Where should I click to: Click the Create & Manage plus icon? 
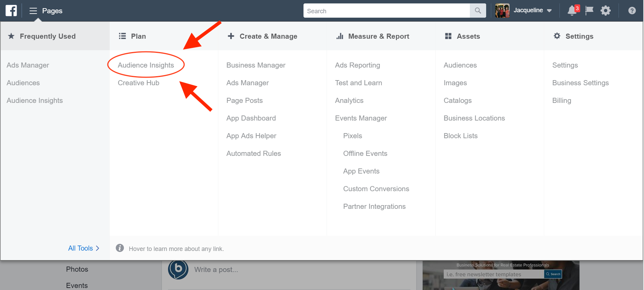(x=231, y=36)
